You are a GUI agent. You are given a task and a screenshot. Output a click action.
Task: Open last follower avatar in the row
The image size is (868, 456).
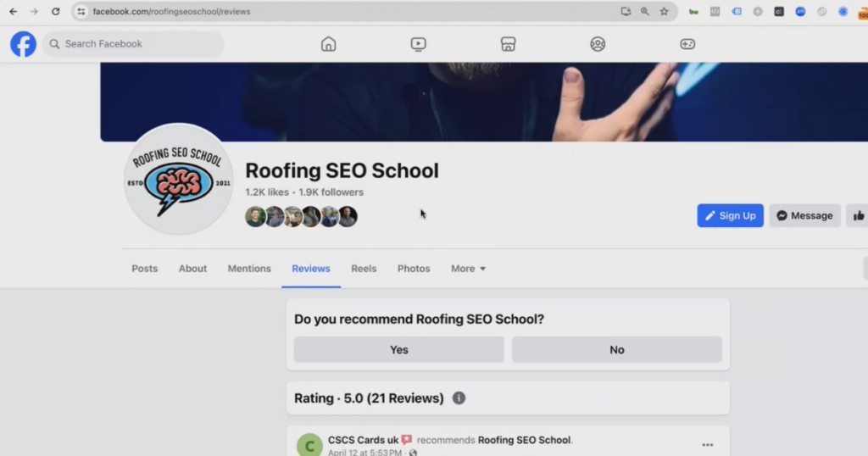coord(348,216)
